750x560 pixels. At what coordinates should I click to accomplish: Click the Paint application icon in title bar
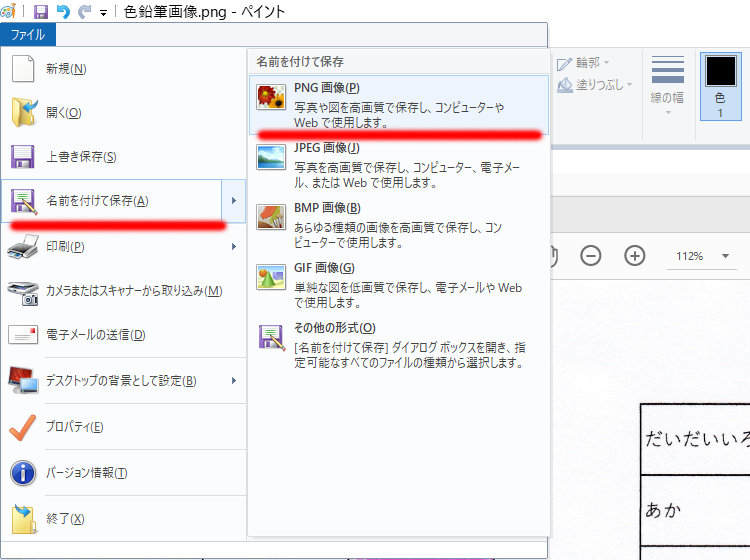pyautogui.click(x=8, y=11)
